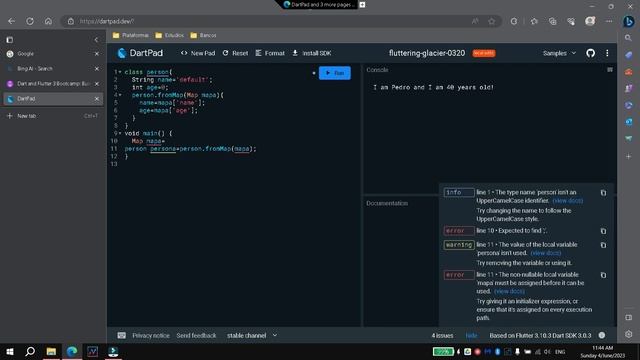Image resolution: width=640 pixels, height=360 pixels.
Task: Open Edge settings and more menu
Action: tap(609, 21)
